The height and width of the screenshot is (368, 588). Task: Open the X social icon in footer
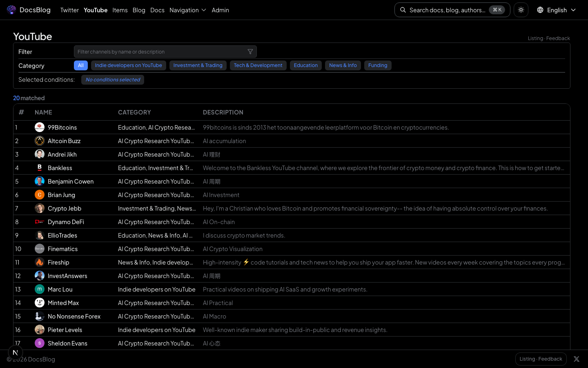(576, 359)
